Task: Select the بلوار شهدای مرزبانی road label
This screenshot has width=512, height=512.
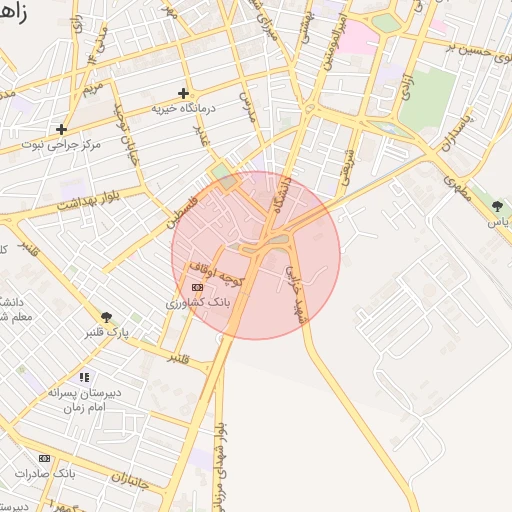Action: tap(220, 467)
